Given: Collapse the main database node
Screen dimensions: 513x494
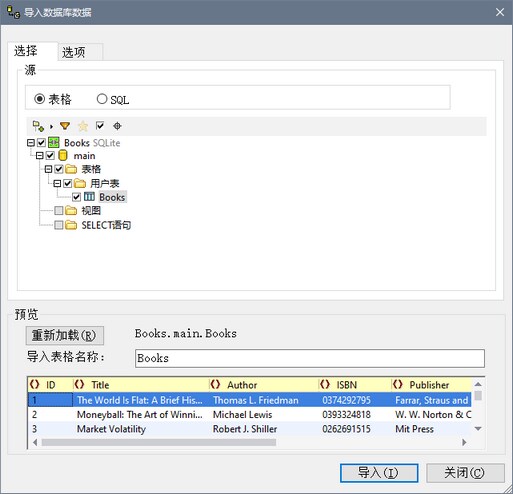Looking at the screenshot, I should 40,156.
